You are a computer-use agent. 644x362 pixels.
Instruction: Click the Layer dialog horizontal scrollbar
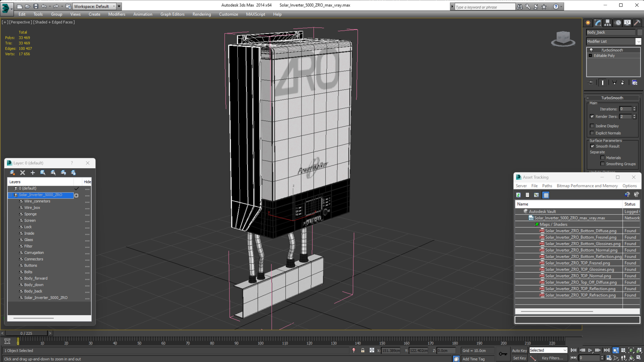click(x=33, y=318)
